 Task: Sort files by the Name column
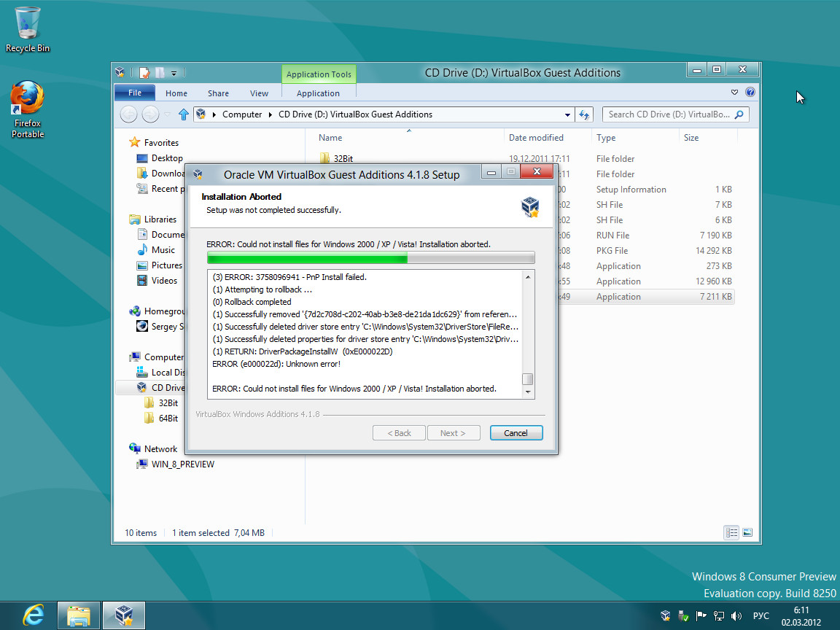point(330,138)
